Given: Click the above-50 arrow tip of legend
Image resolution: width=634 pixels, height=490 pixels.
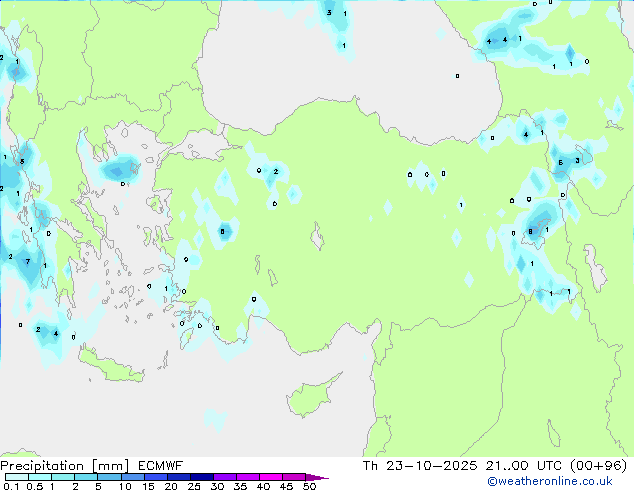Looking at the screenshot, I should point(317,478).
